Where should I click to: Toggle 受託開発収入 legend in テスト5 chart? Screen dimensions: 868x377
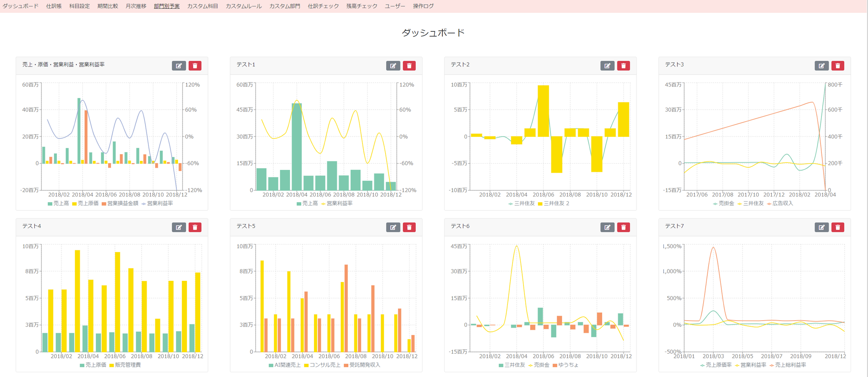pyautogui.click(x=362, y=365)
